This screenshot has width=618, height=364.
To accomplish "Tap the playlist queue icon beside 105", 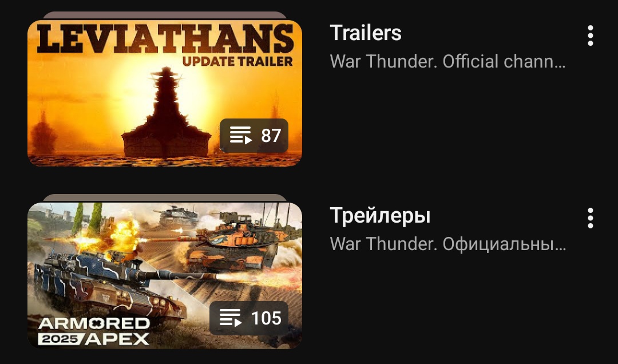I will pos(230,318).
